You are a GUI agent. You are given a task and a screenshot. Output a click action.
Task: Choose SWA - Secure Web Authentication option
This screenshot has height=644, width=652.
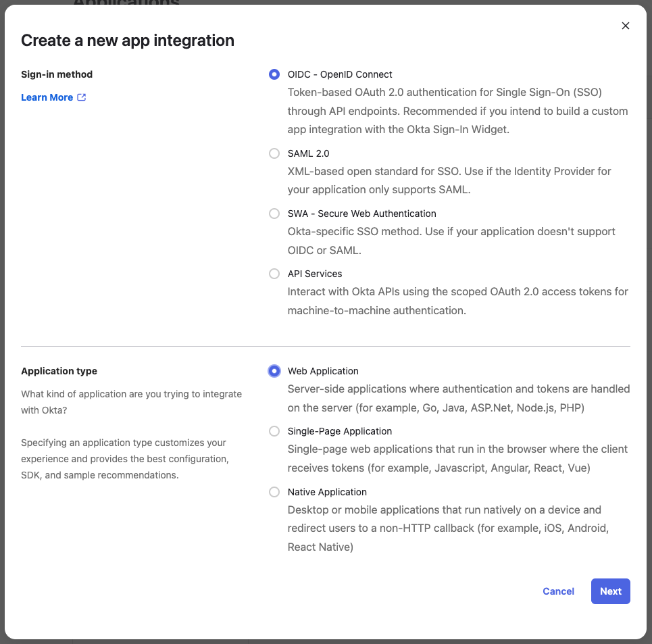click(274, 214)
